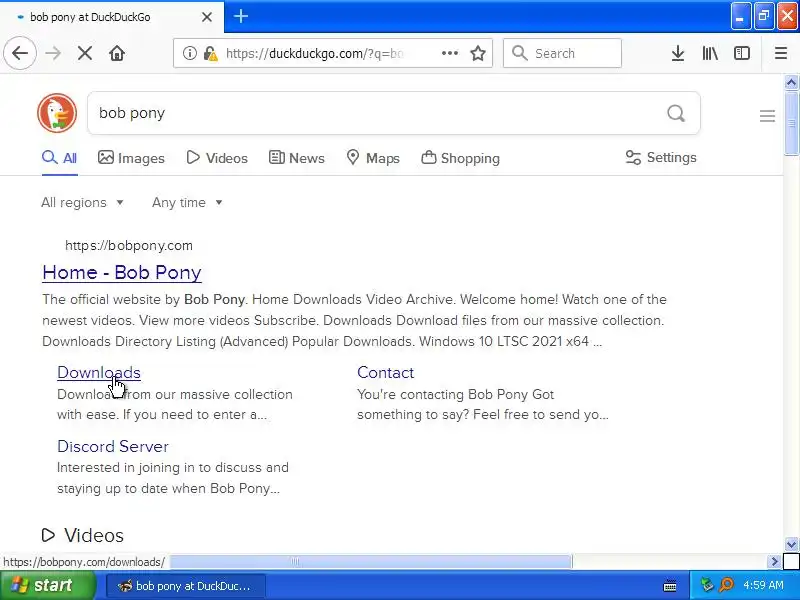Click the forward navigation arrow
Image resolution: width=800 pixels, height=600 pixels.
click(53, 53)
